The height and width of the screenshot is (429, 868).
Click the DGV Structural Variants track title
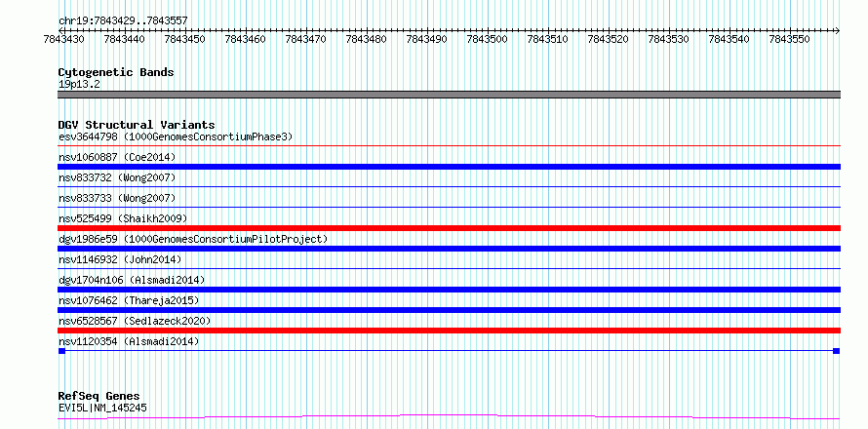coord(137,125)
